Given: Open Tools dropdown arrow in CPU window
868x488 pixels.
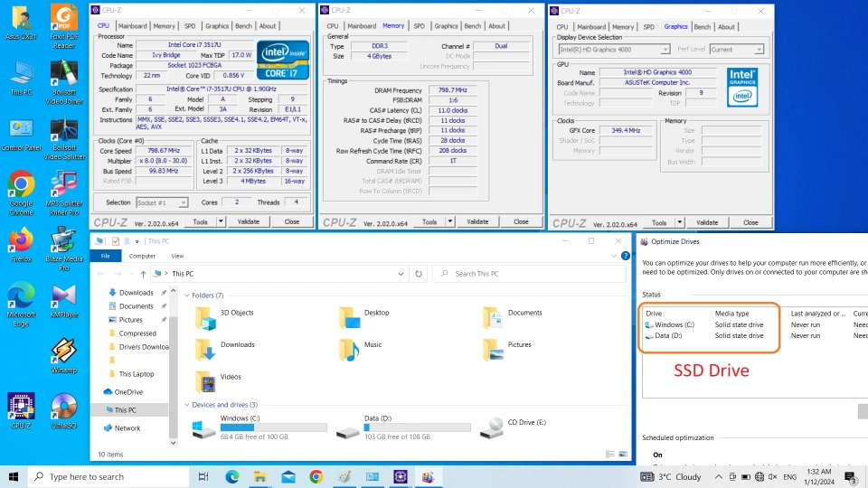Looking at the screenshot, I should point(221,221).
